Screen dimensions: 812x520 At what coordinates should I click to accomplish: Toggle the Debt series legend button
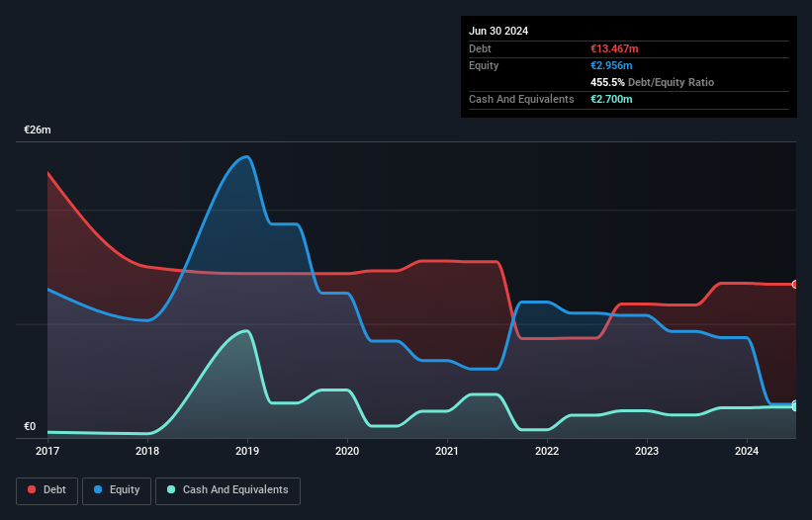[x=47, y=491]
